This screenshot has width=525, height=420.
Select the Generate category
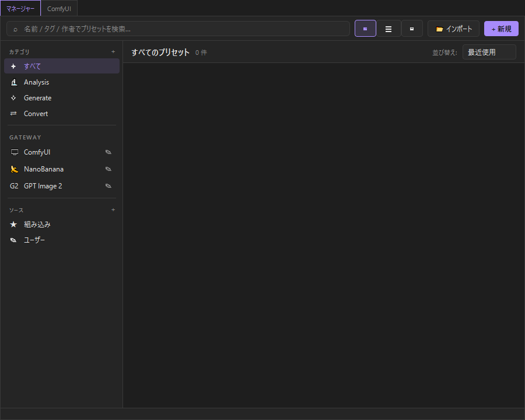point(62,98)
